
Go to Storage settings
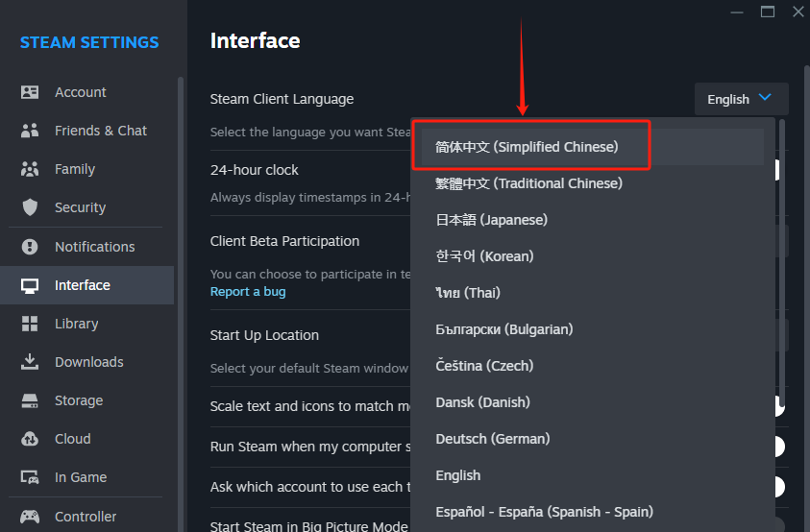click(x=86, y=400)
